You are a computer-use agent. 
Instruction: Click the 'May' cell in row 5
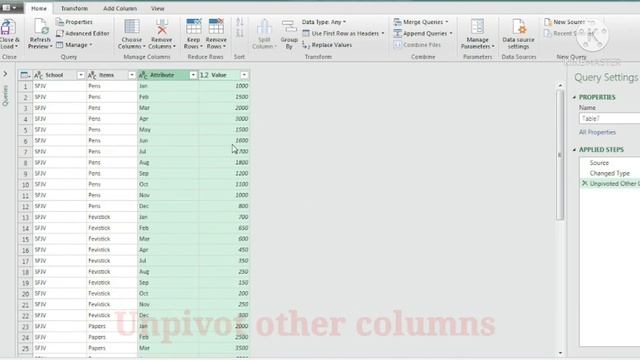point(168,130)
